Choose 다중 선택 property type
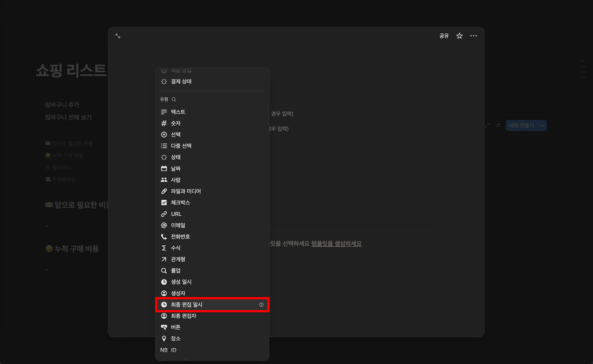593x364 pixels. pyautogui.click(x=181, y=146)
